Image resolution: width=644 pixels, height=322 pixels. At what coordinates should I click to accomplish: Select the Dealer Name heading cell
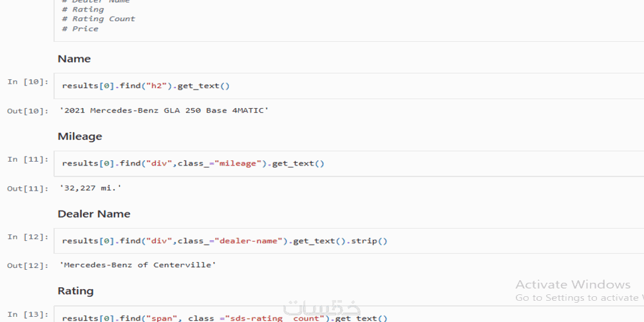(94, 214)
